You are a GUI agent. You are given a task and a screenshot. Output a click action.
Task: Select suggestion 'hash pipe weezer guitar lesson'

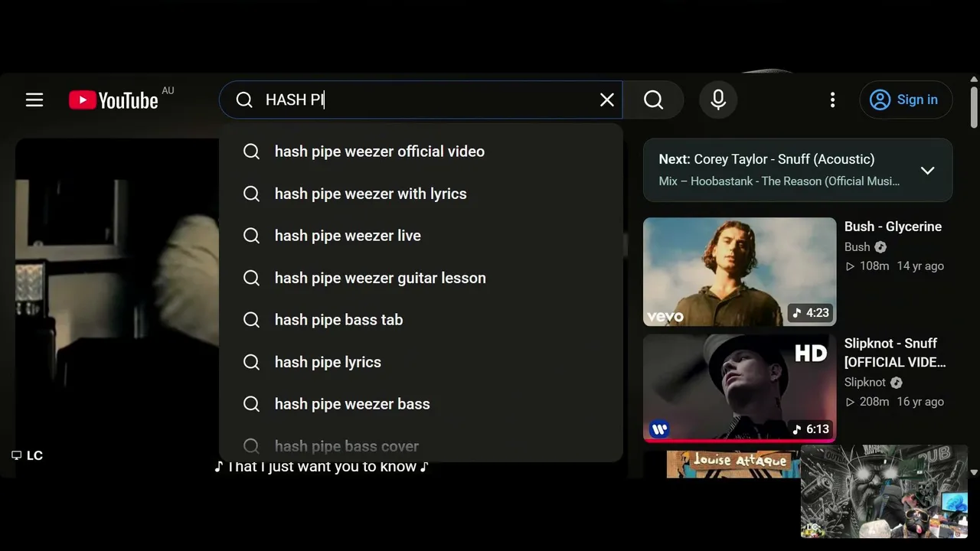(421, 278)
